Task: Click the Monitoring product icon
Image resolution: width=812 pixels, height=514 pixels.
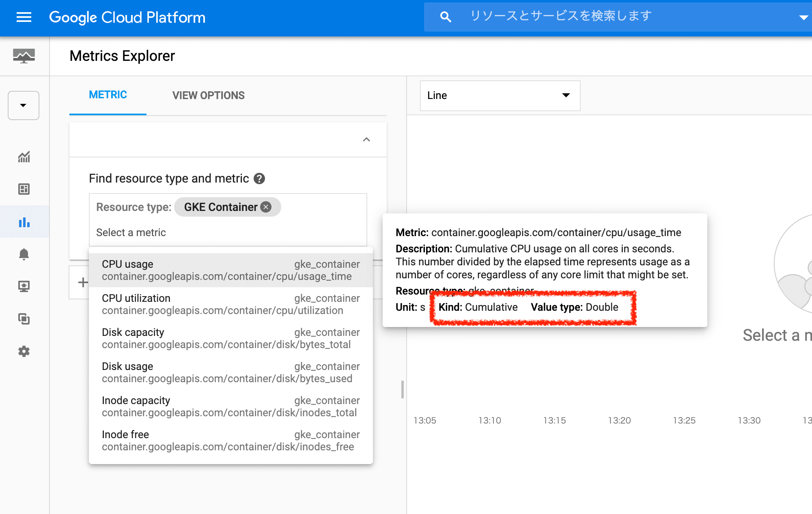Action: click(24, 56)
